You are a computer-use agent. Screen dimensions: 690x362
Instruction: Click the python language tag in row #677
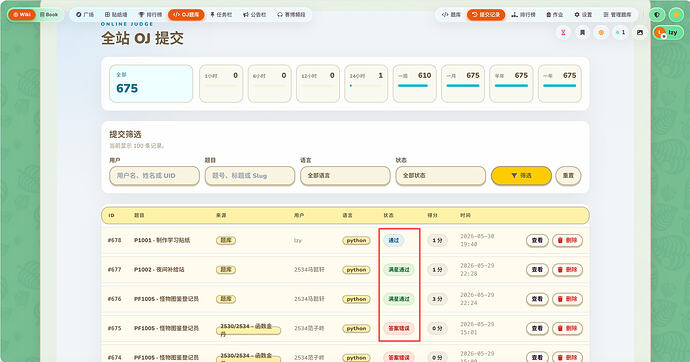click(356, 270)
